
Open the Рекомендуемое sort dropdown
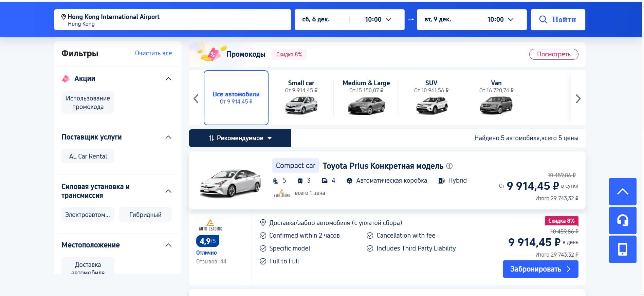[x=240, y=138]
